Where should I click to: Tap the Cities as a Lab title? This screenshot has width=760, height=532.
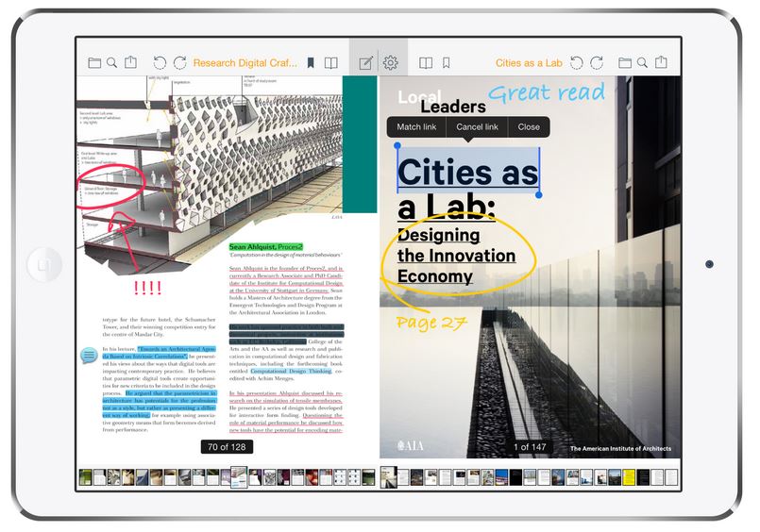pyautogui.click(x=529, y=63)
